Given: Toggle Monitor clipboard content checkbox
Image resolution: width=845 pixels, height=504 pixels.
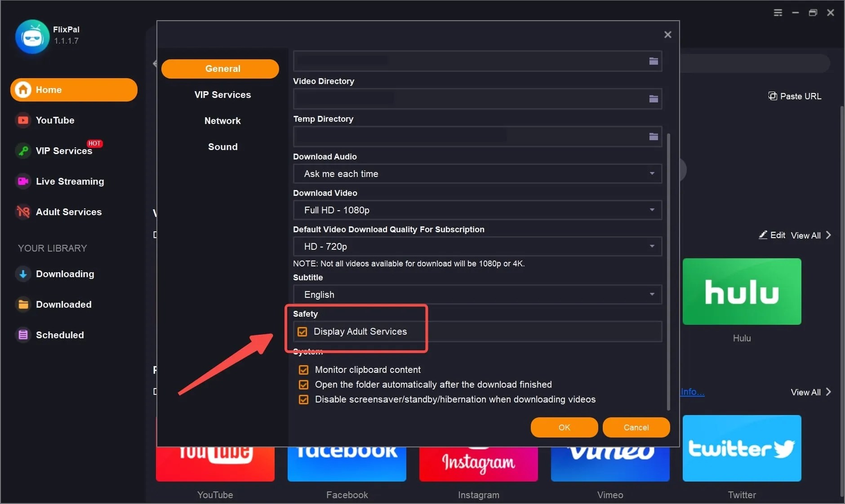Looking at the screenshot, I should click(304, 370).
